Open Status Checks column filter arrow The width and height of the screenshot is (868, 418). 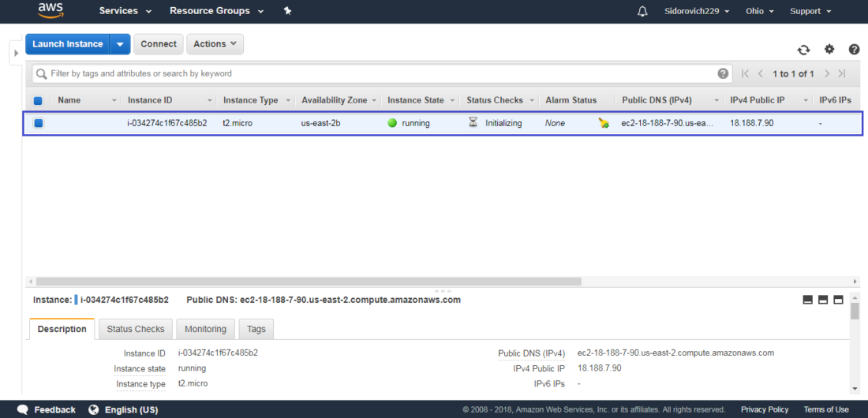pyautogui.click(x=532, y=101)
